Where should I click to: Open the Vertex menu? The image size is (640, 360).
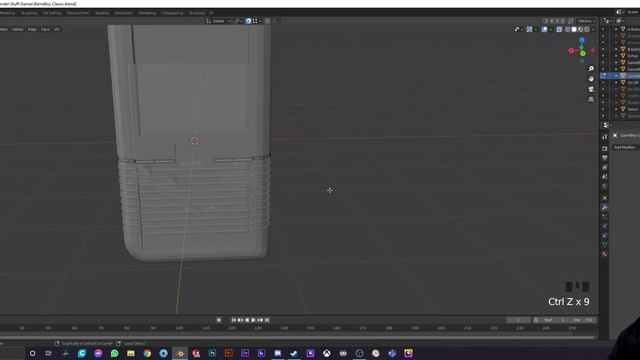tap(18, 29)
